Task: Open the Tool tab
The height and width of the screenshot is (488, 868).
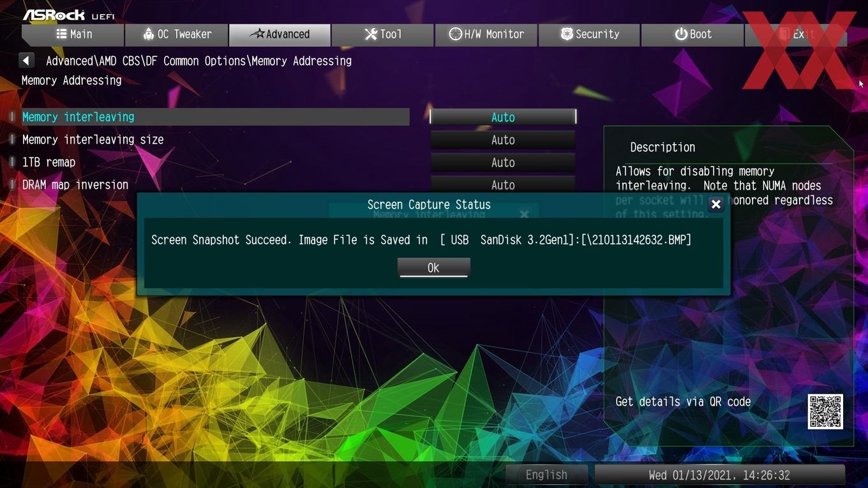Action: (x=383, y=34)
